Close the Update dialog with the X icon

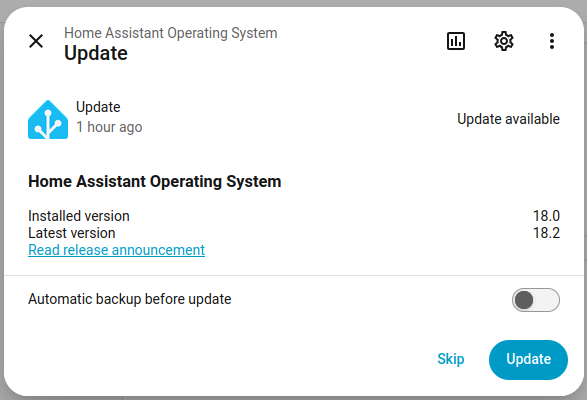36,41
